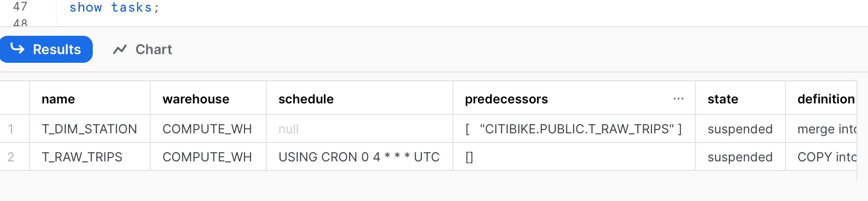Click the Results arrow icon
868x201 pixels.
[17, 48]
